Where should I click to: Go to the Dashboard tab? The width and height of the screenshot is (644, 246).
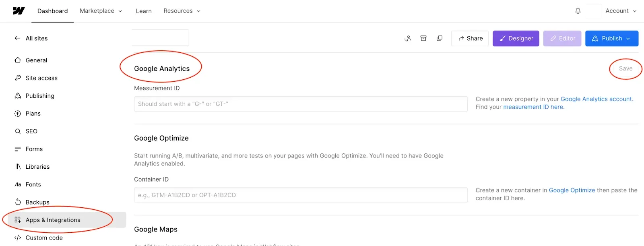(53, 11)
